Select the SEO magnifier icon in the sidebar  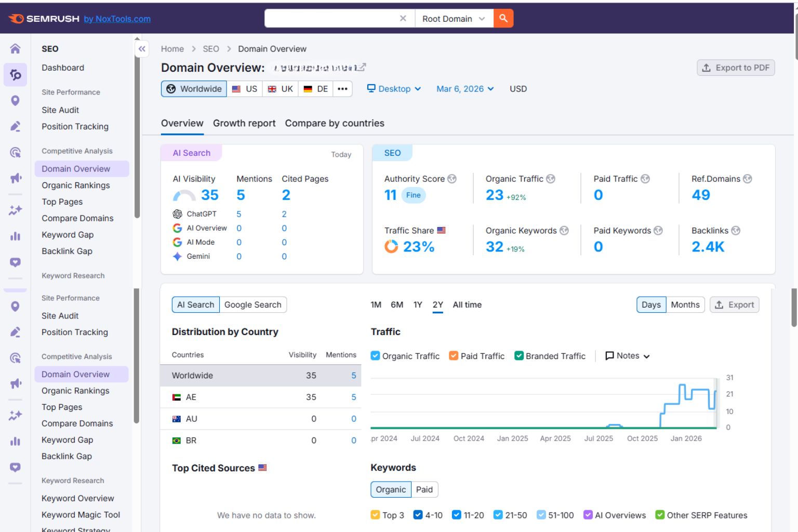(x=15, y=74)
